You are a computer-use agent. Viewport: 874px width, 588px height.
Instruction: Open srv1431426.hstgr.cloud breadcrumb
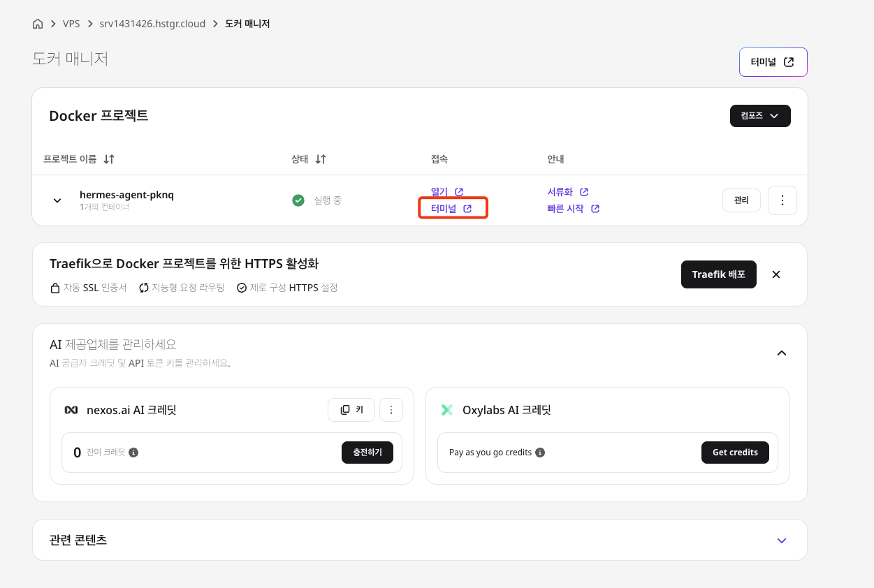pos(153,24)
